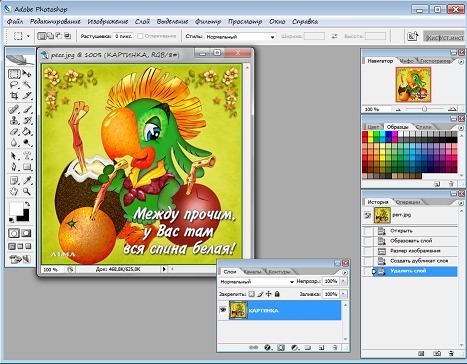Hide the КАРТИНКА layer with eye icon

pos(223,310)
